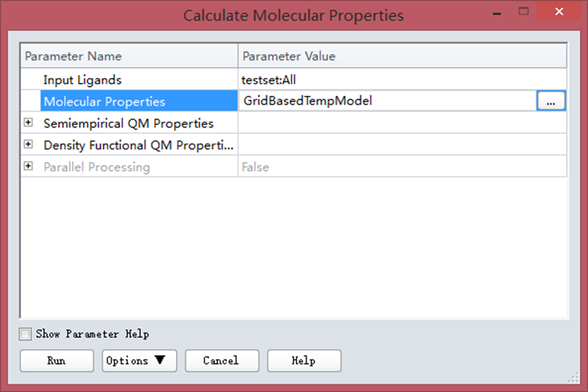Screen dimensions: 588x392
Task: Edit the GridBasedTempModel value field
Action: point(387,101)
